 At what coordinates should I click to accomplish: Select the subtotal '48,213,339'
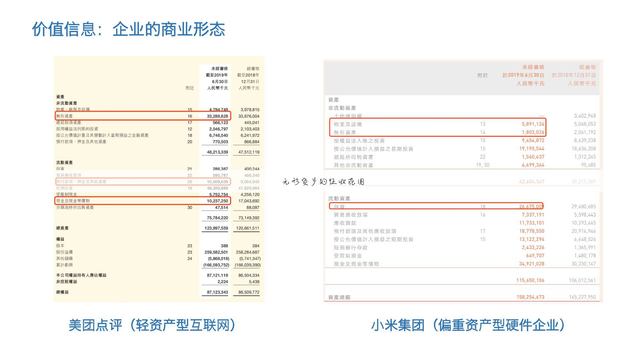tap(217, 152)
